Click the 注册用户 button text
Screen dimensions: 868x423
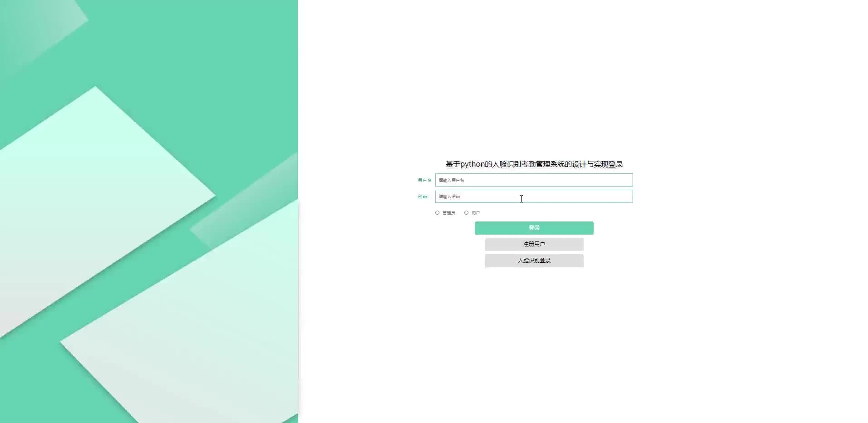[534, 244]
